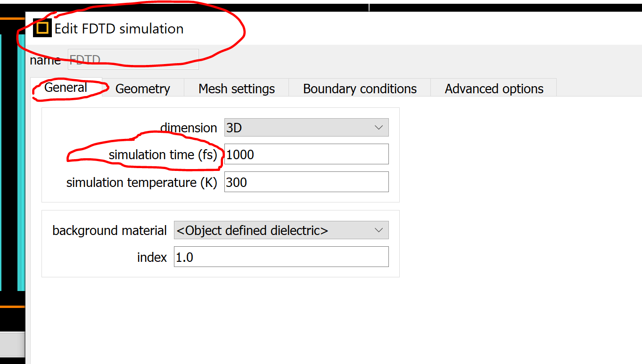Click the simulation temperature input field
This screenshot has width=642, height=364.
click(x=306, y=182)
